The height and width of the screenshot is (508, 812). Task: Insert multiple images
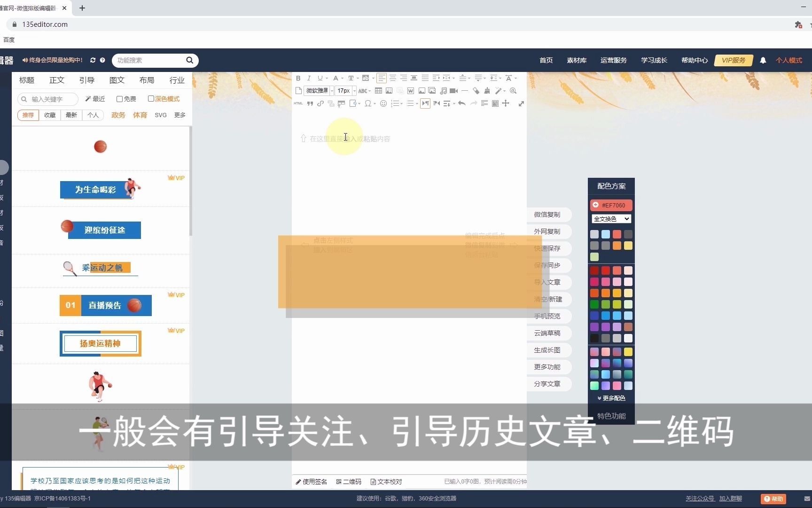[x=432, y=91]
